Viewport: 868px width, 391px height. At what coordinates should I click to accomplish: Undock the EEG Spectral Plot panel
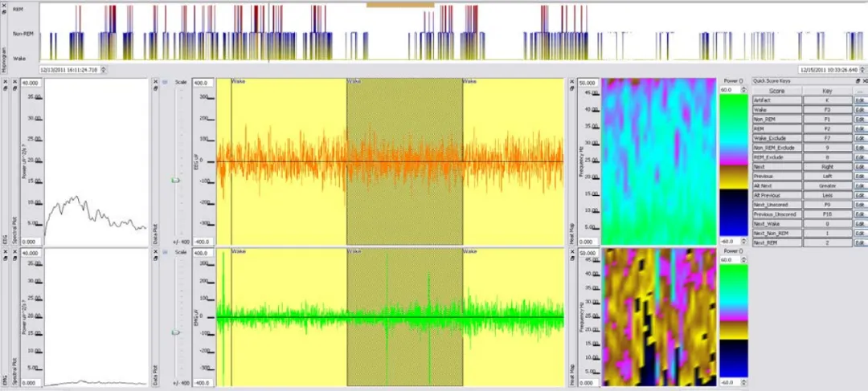14,88
